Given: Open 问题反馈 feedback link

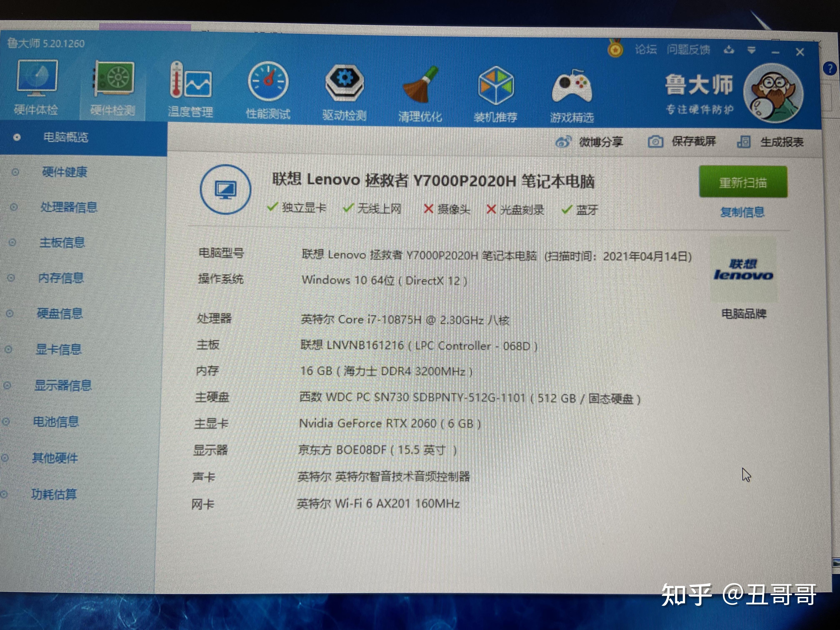Looking at the screenshot, I should [688, 50].
